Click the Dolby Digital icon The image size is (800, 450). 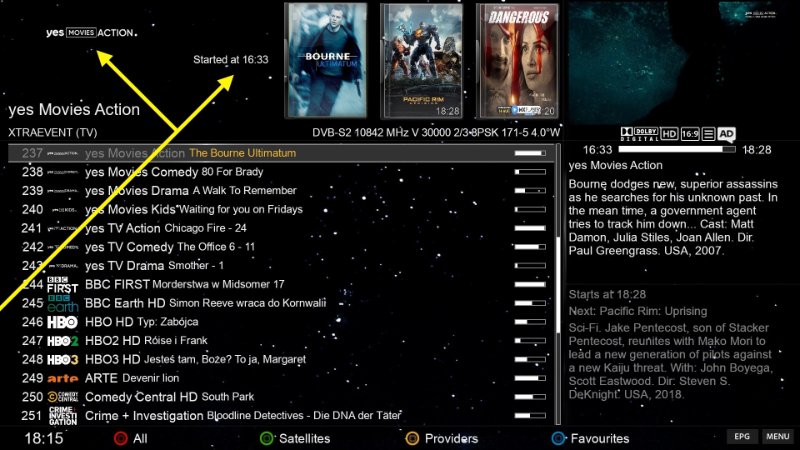pyautogui.click(x=639, y=134)
